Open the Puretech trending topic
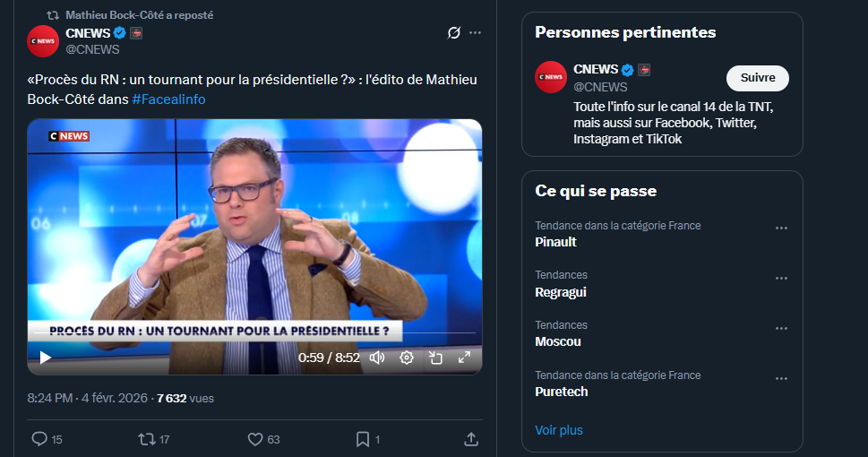The width and height of the screenshot is (868, 457). [562, 392]
